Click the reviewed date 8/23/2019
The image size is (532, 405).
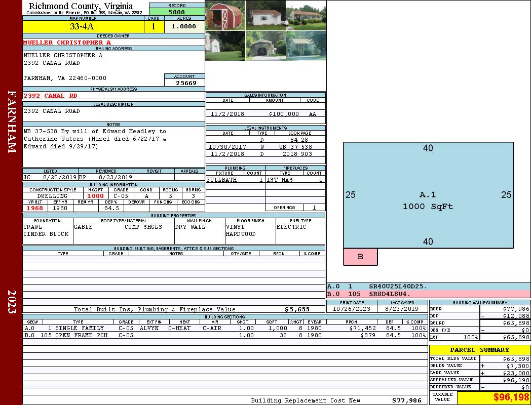coord(116,177)
